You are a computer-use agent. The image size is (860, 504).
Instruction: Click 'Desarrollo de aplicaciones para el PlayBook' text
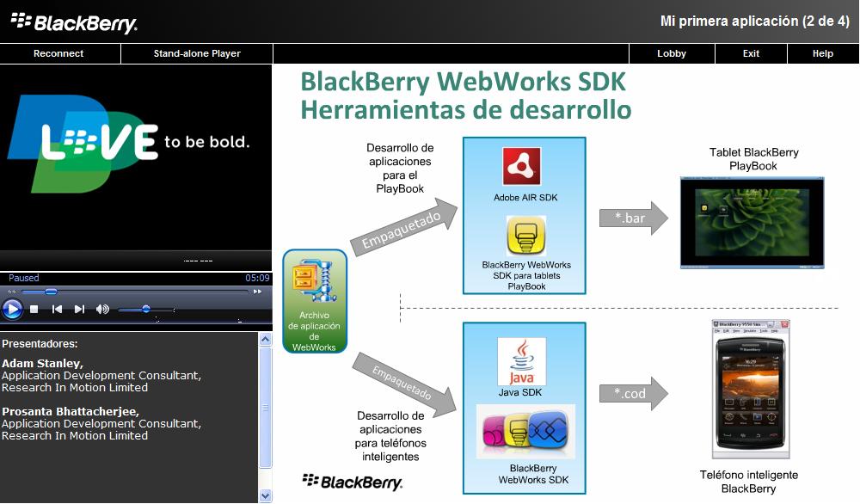[400, 168]
